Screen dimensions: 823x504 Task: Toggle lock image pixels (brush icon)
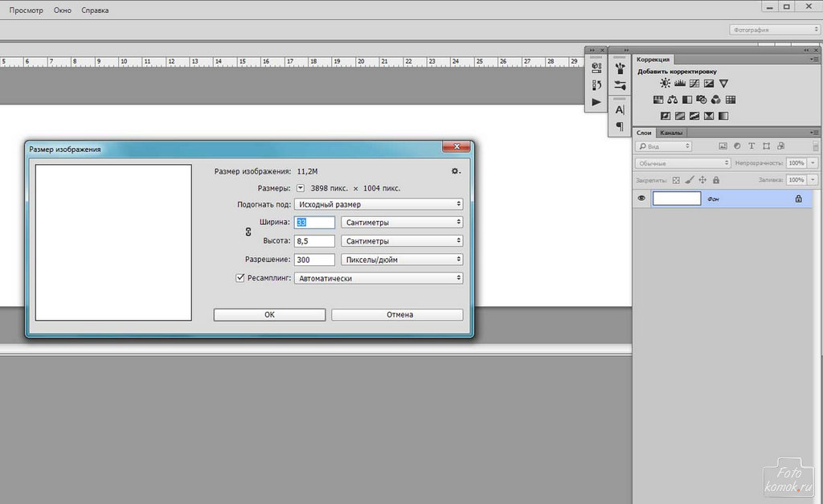click(x=690, y=180)
